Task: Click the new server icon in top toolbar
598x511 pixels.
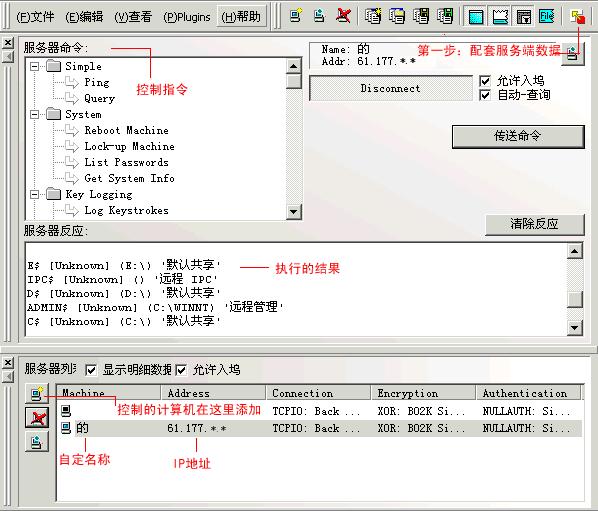Action: (x=296, y=16)
